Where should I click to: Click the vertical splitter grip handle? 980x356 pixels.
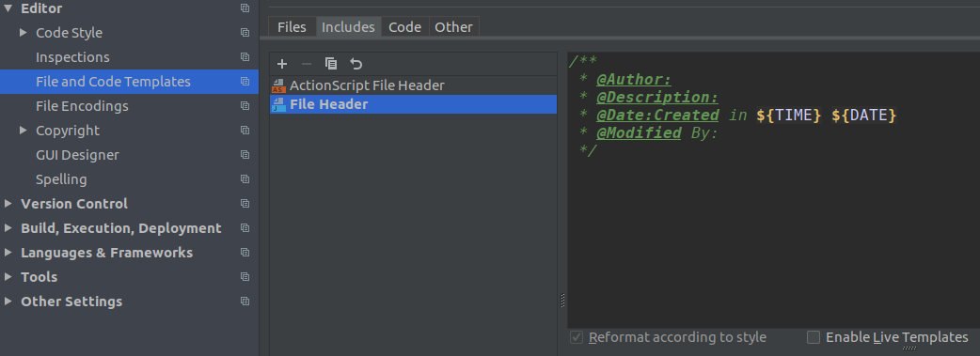click(x=562, y=301)
